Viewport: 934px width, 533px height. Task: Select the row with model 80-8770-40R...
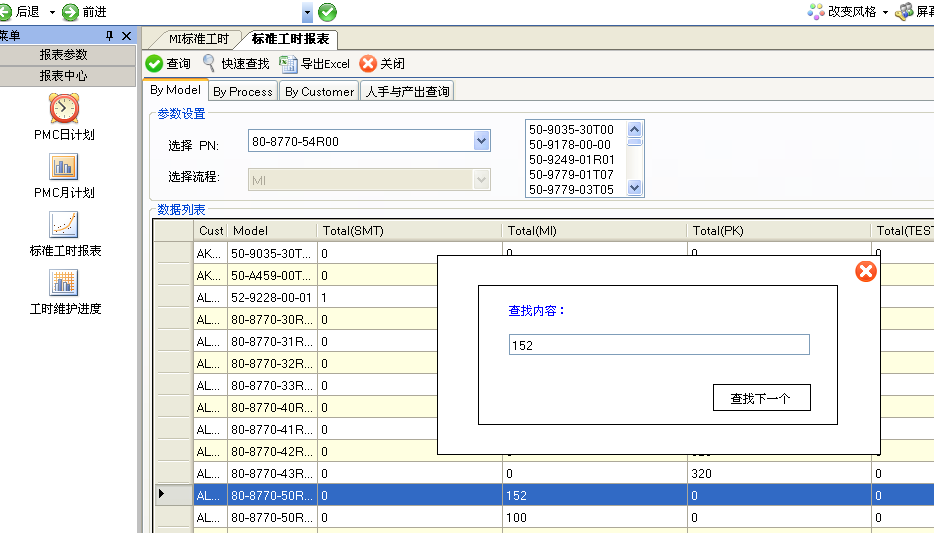272,407
